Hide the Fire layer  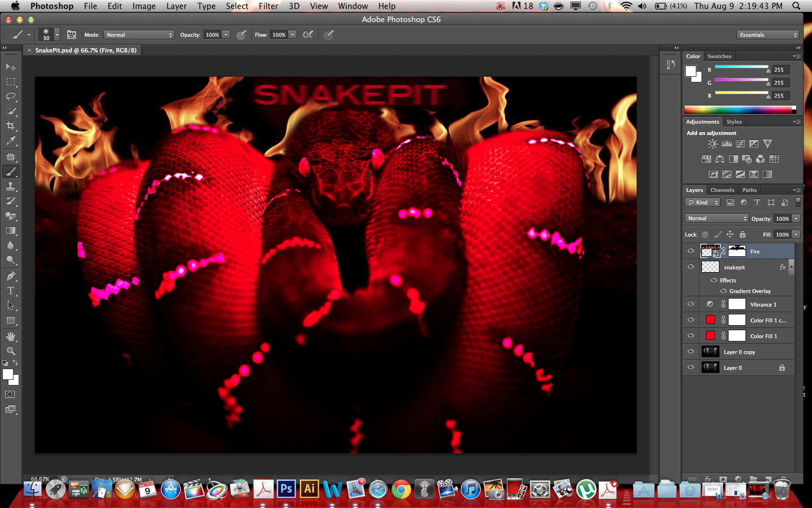pos(690,251)
